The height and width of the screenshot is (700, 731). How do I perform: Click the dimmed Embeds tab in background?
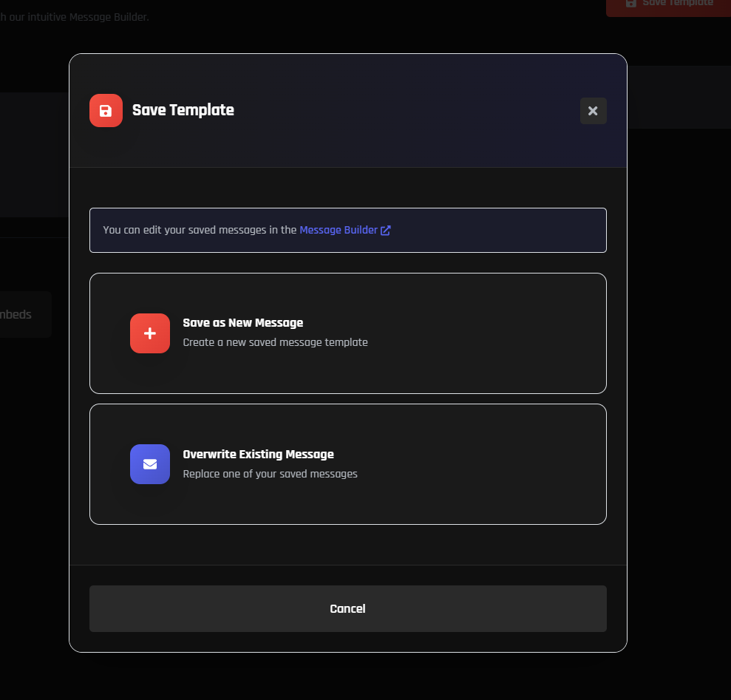(x=18, y=314)
